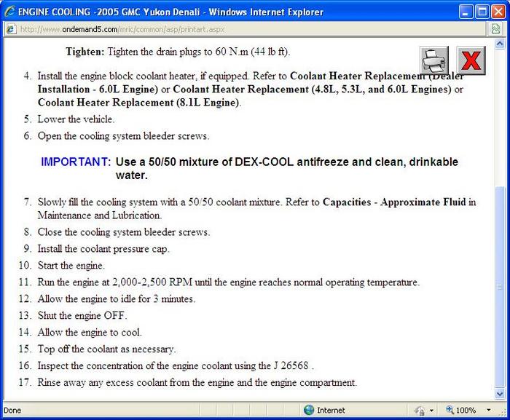This screenshot has height=420, width=510.
Task: Open Capacities - Approximate Fluid reference
Action: [394, 202]
